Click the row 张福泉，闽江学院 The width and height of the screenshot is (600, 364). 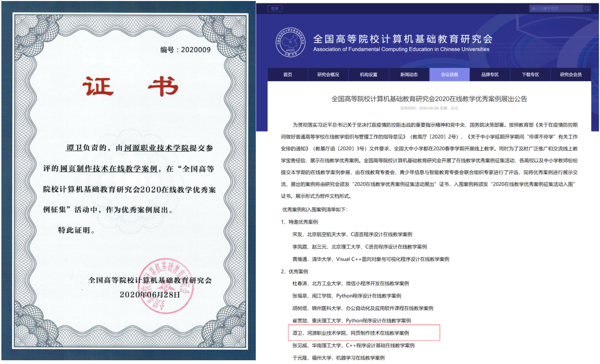coord(347,296)
